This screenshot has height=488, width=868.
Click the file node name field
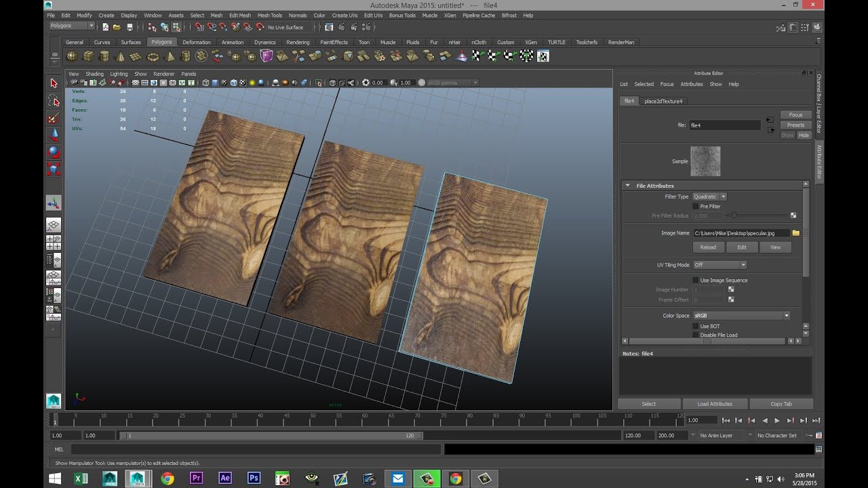725,125
